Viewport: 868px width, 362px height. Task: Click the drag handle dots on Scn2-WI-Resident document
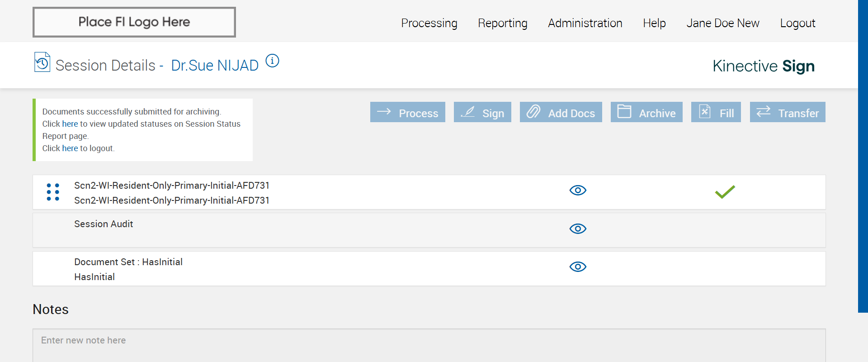[x=53, y=192]
